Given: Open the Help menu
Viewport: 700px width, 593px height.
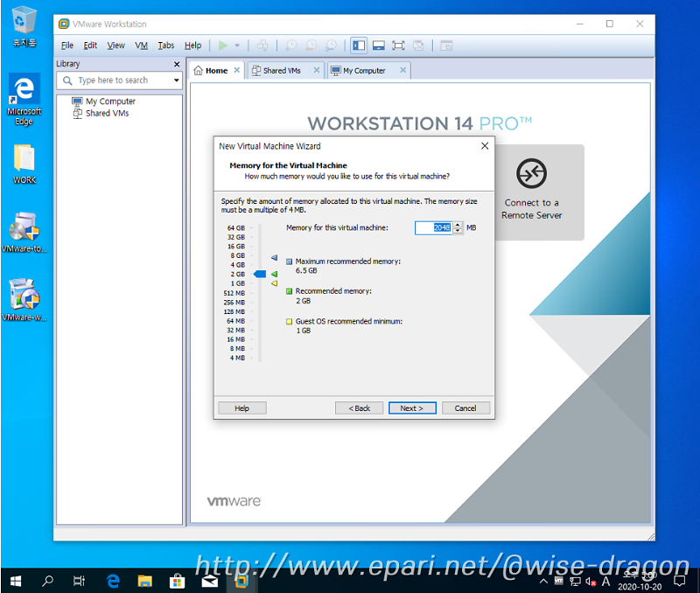Looking at the screenshot, I should click(x=192, y=45).
